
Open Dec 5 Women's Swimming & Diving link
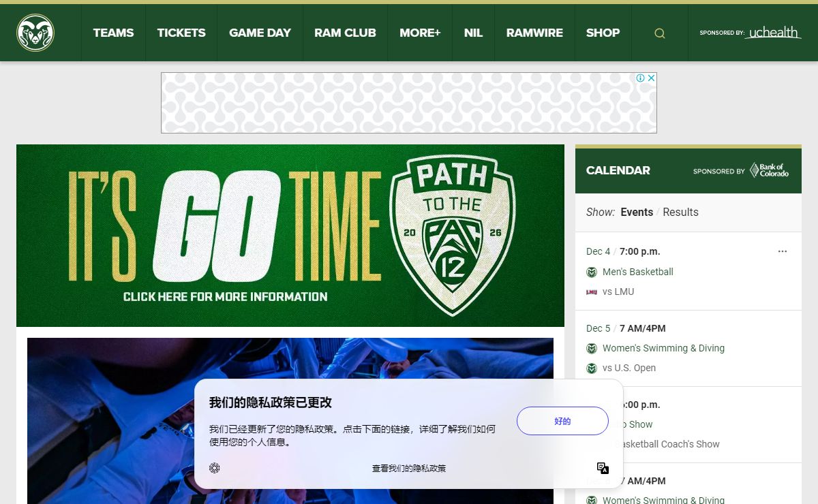tap(663, 348)
